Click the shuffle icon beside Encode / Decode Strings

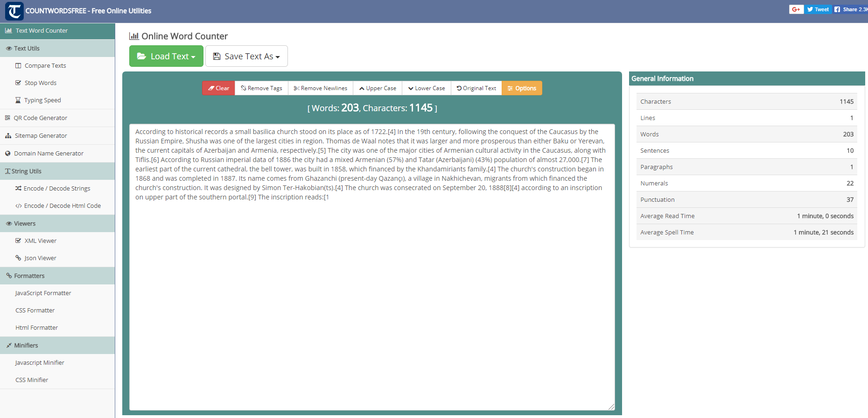click(x=18, y=189)
